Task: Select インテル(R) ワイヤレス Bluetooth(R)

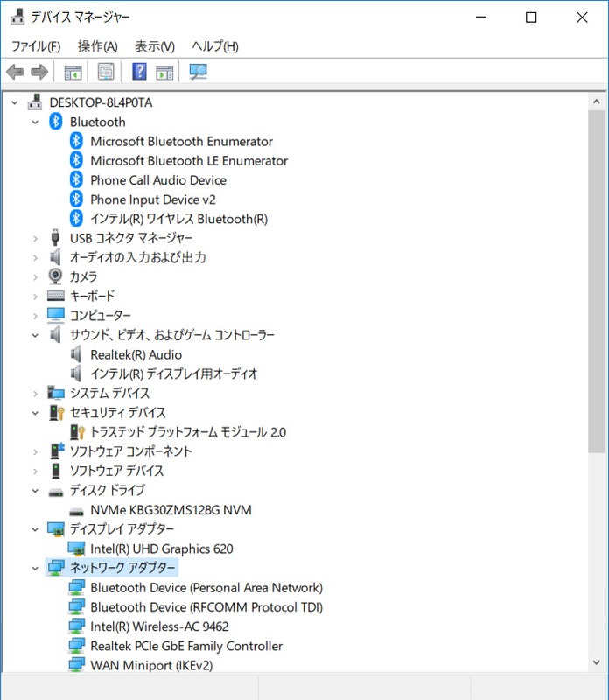Action: point(179,219)
